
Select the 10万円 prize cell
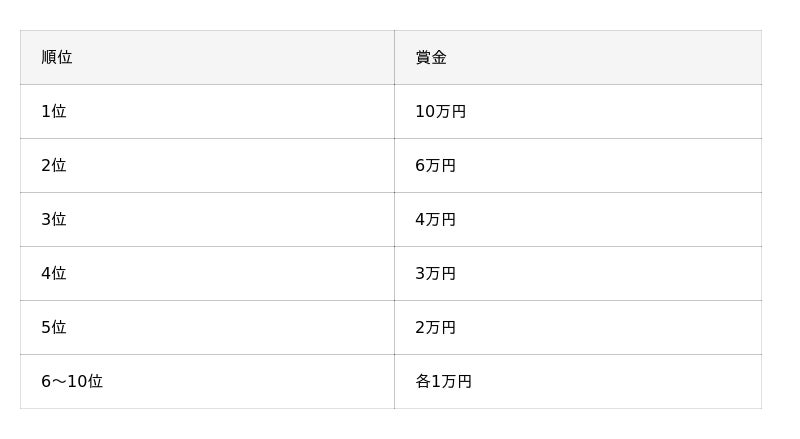pos(440,111)
